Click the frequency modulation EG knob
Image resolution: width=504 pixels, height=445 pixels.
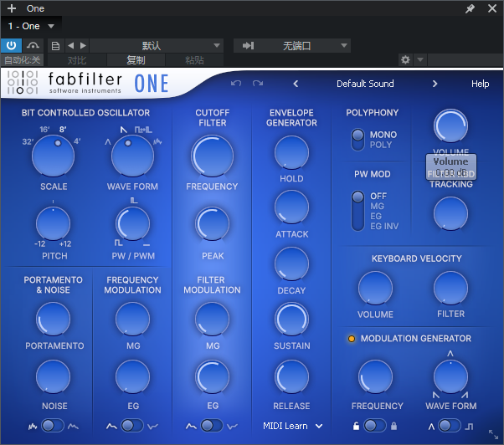[132, 376]
